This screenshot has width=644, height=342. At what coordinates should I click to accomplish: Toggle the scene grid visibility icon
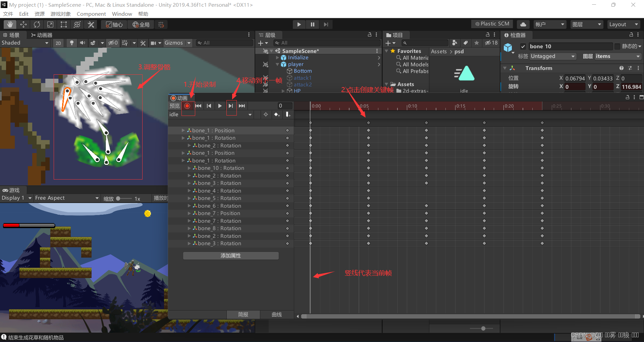click(125, 43)
